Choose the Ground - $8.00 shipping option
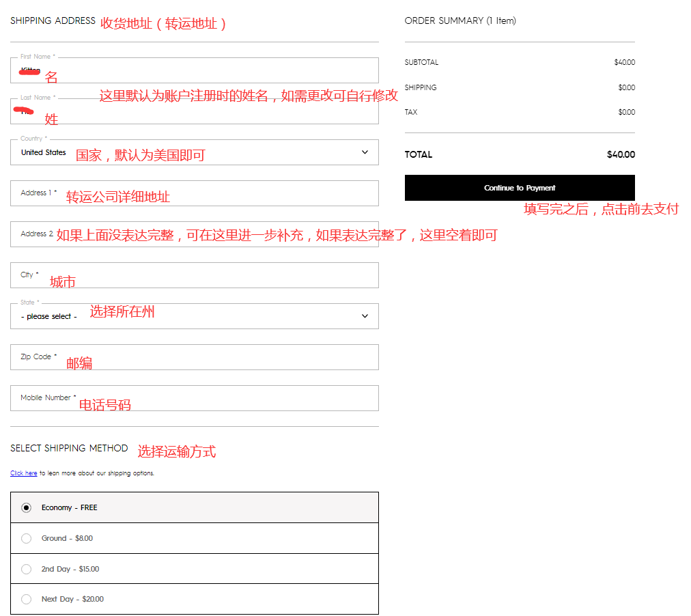This screenshot has width=691, height=616. pyautogui.click(x=27, y=538)
